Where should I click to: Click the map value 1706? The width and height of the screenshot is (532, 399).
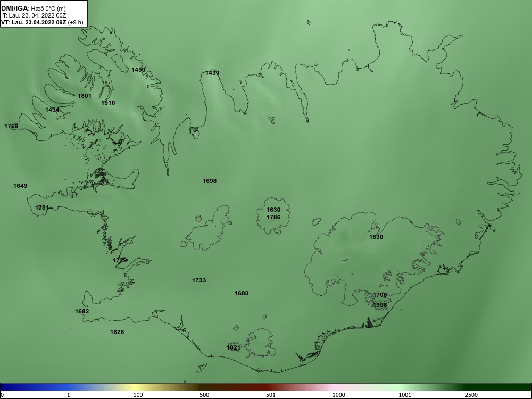(x=380, y=295)
